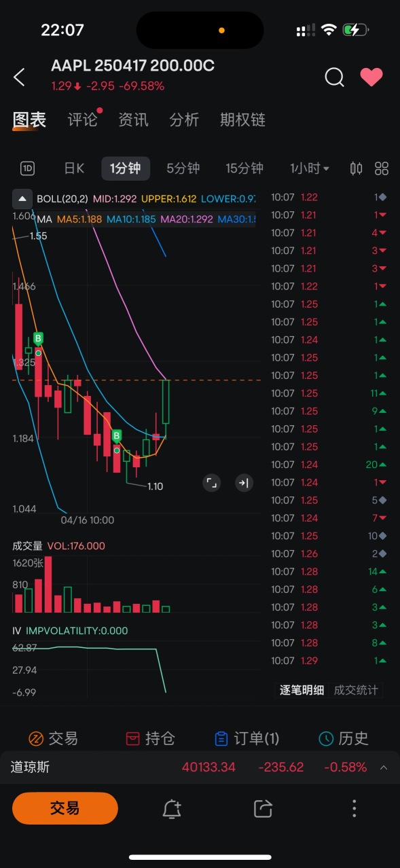This screenshot has width=400, height=868.
Task: Open the 评论 tab
Action: (83, 120)
